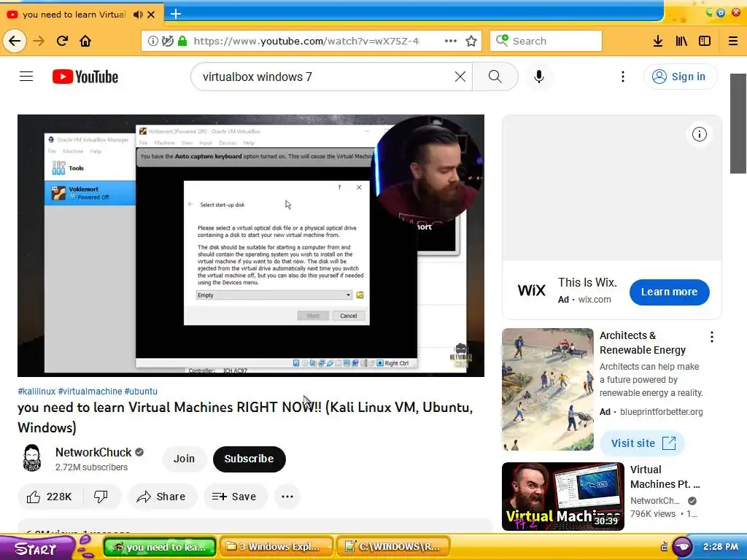
Task: Click inside the browser Search box
Action: (546, 41)
